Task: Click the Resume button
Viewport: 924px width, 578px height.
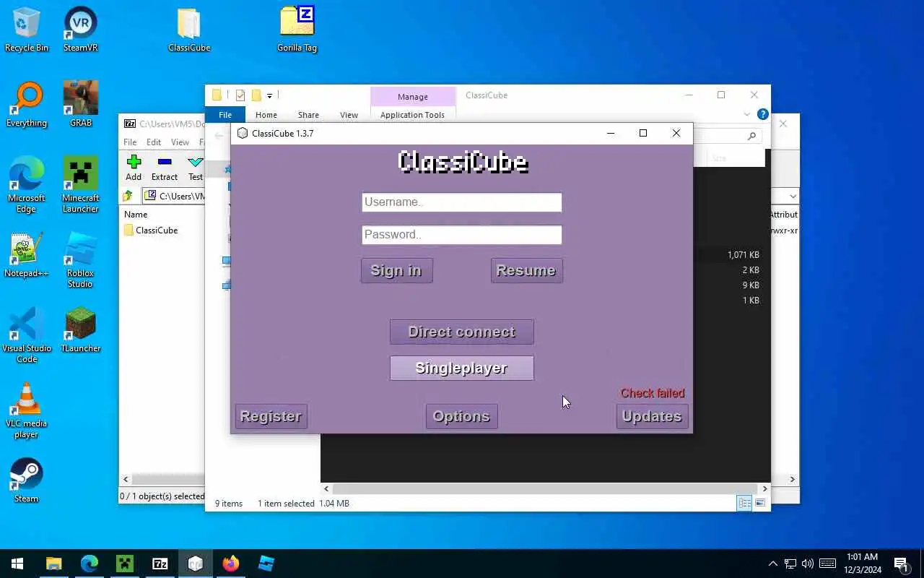Action: point(526,270)
